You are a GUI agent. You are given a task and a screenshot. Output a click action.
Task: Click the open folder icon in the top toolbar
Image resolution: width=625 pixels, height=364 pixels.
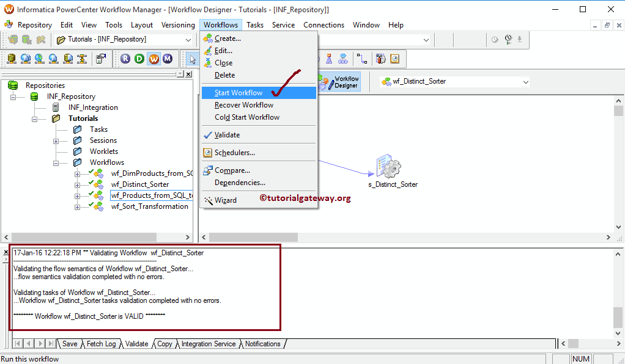pos(40,41)
